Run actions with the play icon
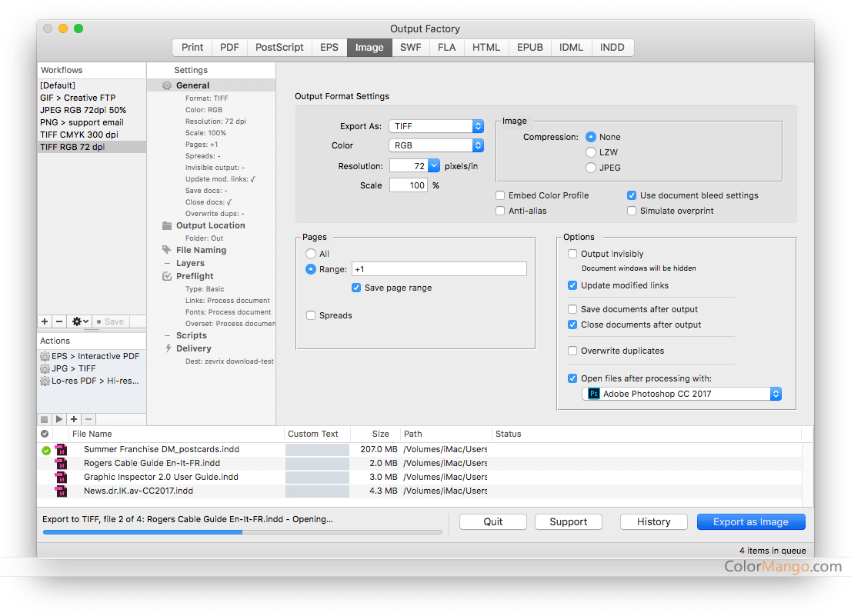Image resolution: width=851 pixels, height=616 pixels. 59,419
